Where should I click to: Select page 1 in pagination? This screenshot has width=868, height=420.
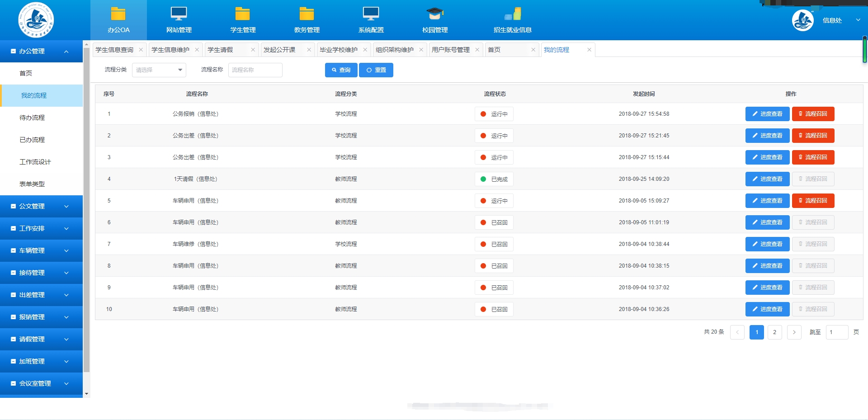pos(757,332)
